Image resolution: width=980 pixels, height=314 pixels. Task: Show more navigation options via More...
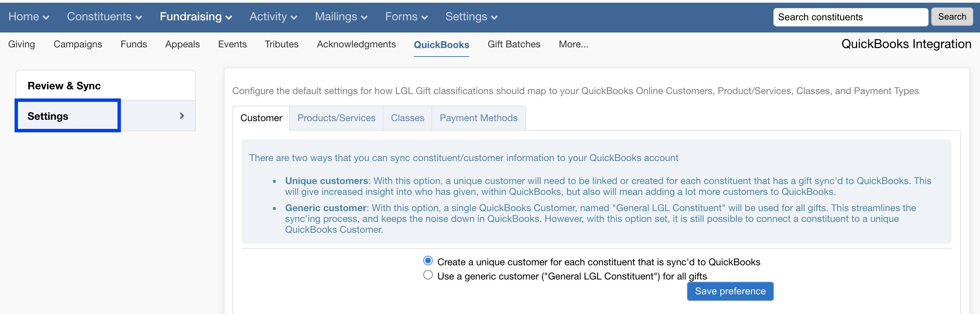574,44
